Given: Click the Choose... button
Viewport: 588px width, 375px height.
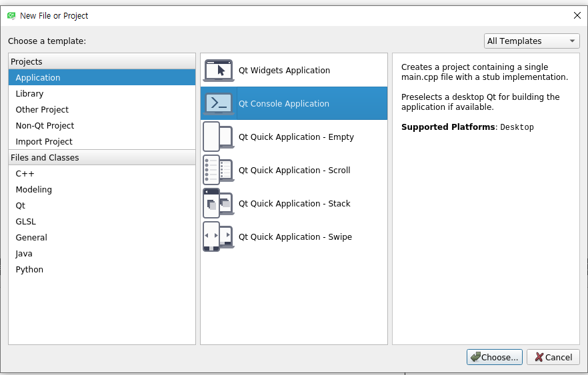Looking at the screenshot, I should coord(494,357).
